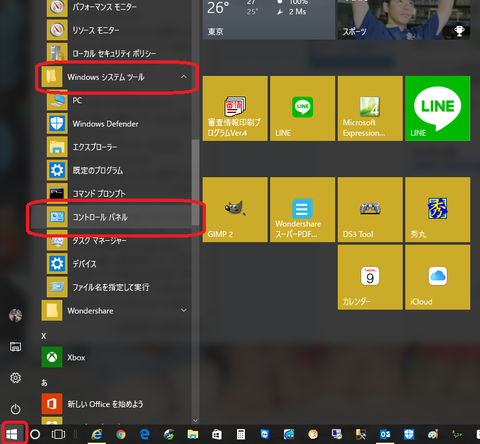Launch the GIMP 2 tile
480x444 pixels.
click(x=235, y=210)
